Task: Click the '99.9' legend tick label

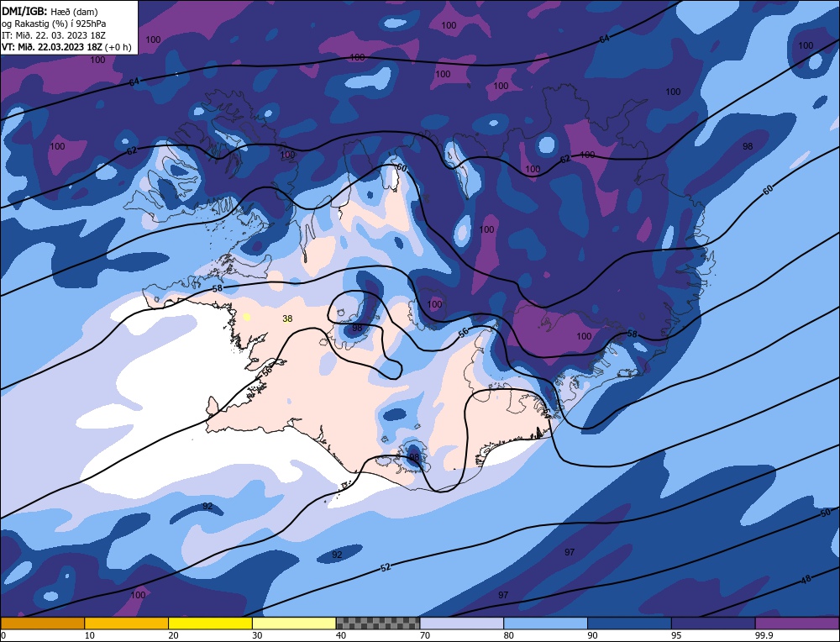Action: click(x=763, y=635)
